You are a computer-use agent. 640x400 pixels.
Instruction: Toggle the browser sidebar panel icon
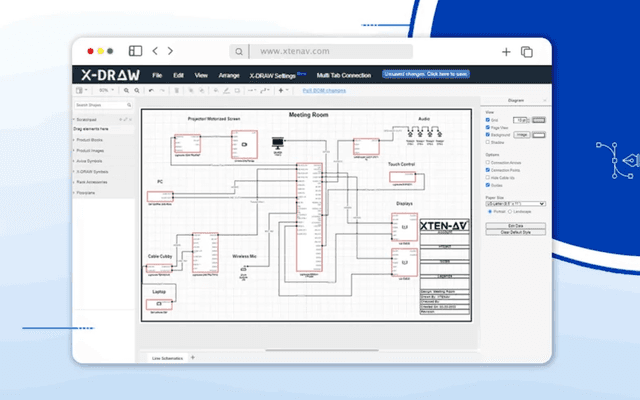click(x=135, y=51)
